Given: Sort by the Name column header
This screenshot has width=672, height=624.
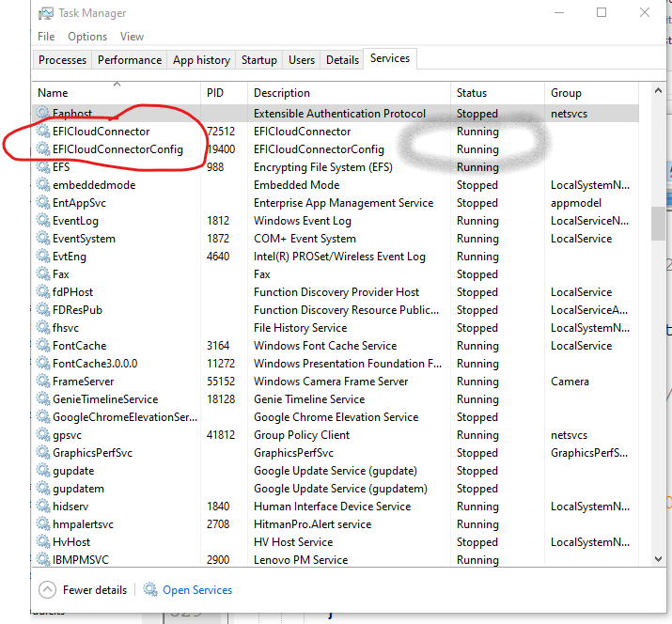Looking at the screenshot, I should click(x=117, y=93).
